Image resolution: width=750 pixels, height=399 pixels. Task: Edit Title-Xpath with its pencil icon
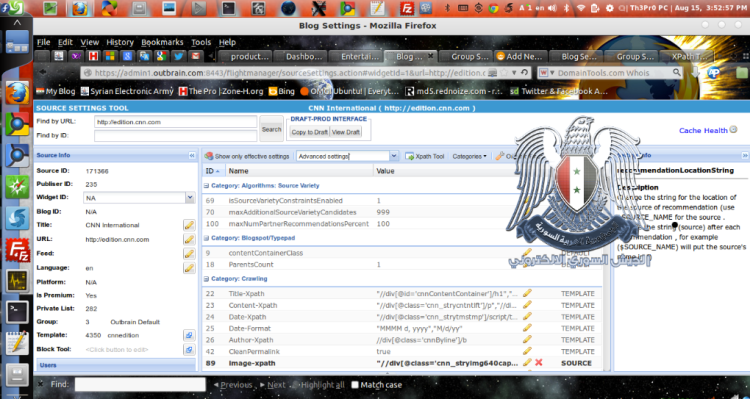(527, 293)
